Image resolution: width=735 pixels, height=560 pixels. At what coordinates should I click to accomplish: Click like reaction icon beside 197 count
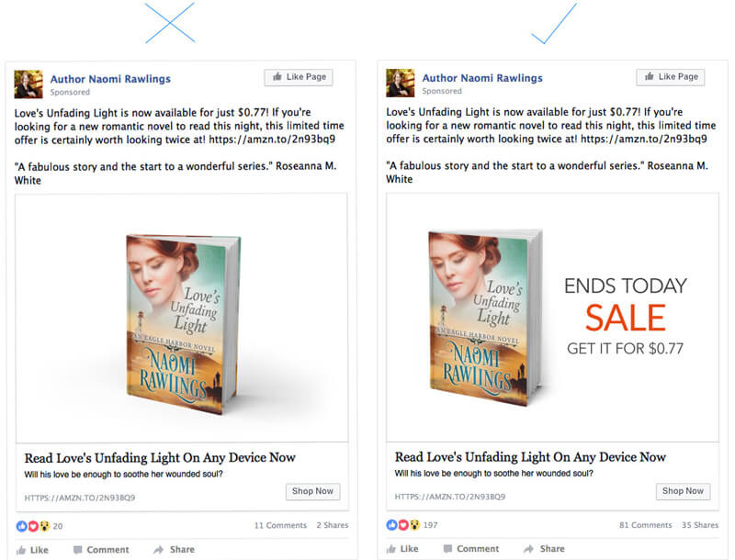point(392,525)
